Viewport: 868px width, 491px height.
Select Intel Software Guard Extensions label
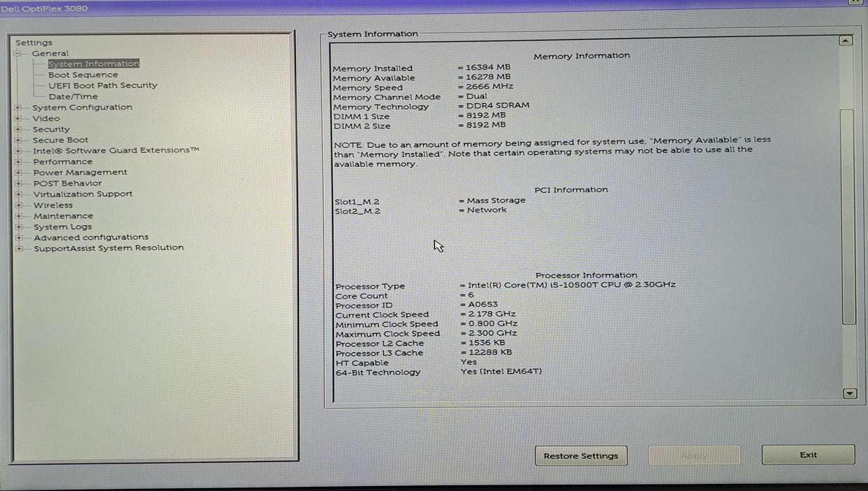pyautogui.click(x=116, y=151)
